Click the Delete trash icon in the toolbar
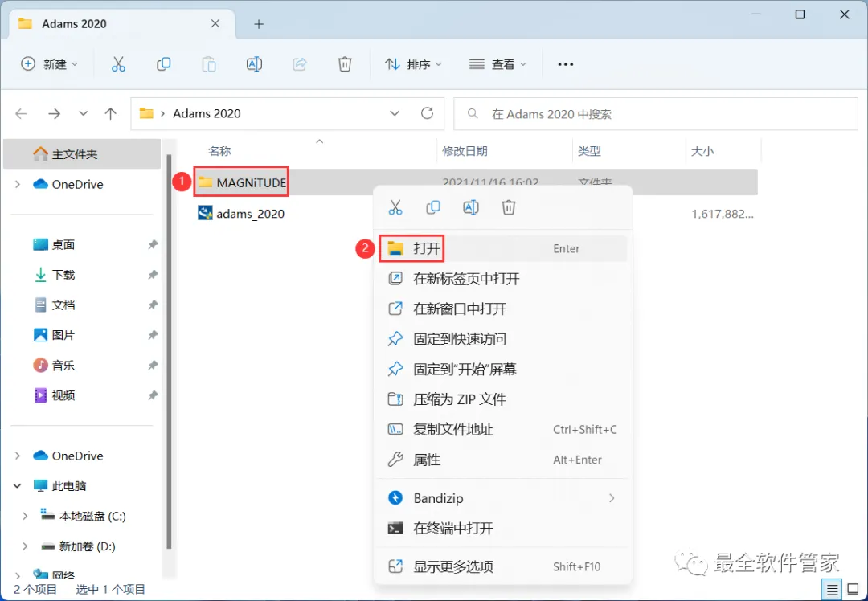 [345, 64]
